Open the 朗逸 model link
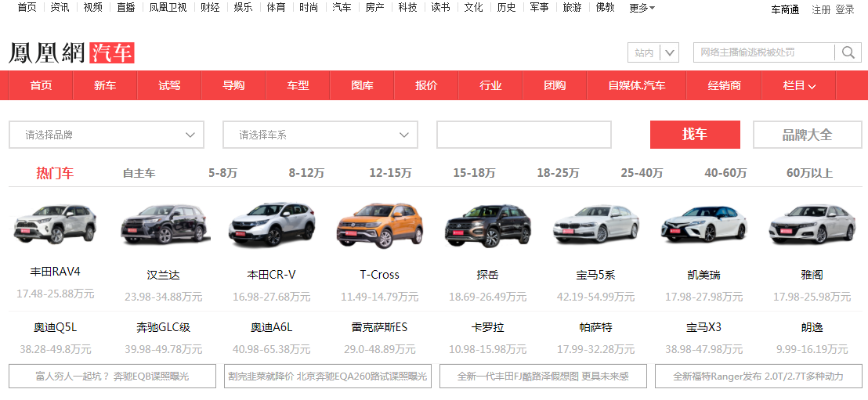The width and height of the screenshot is (868, 400). click(x=812, y=327)
